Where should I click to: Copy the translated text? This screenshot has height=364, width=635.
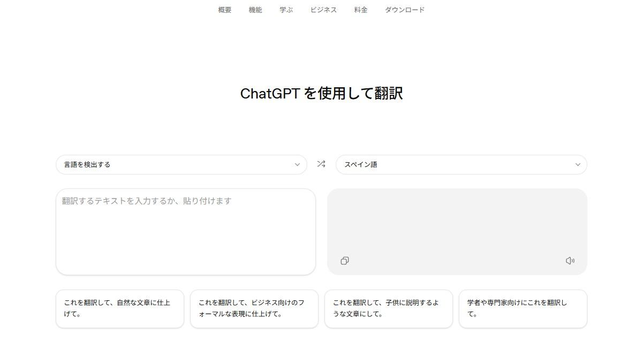point(345,261)
